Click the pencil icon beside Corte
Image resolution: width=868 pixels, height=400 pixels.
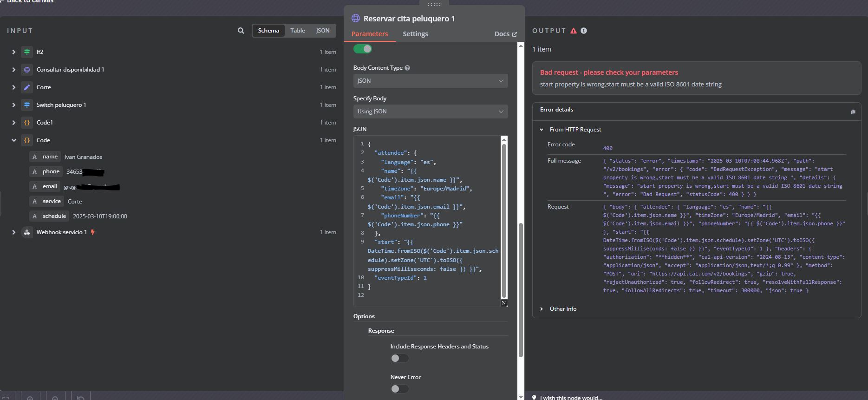[x=27, y=87]
